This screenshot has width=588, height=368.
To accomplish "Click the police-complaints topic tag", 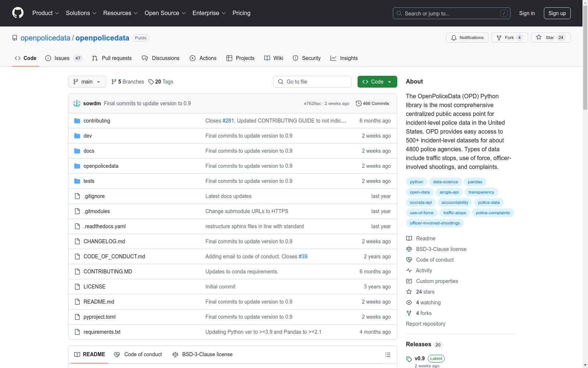I will pos(493,213).
